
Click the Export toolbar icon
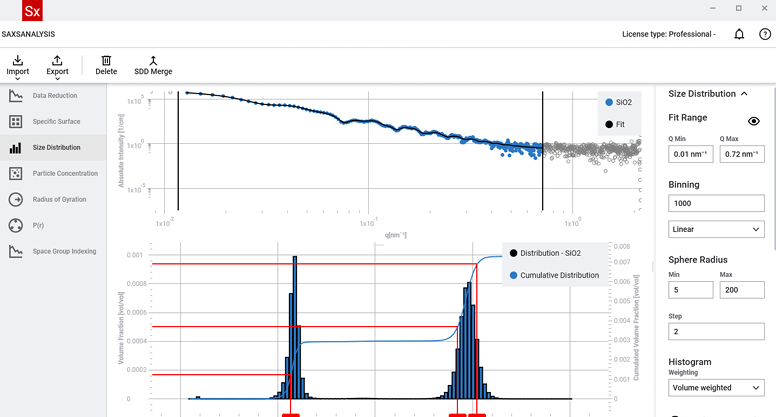point(57,61)
